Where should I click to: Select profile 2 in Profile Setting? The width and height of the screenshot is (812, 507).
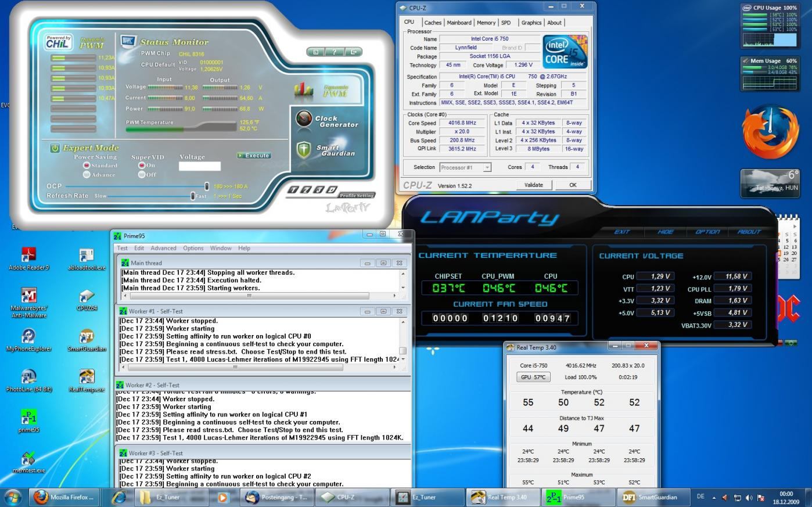[306, 190]
